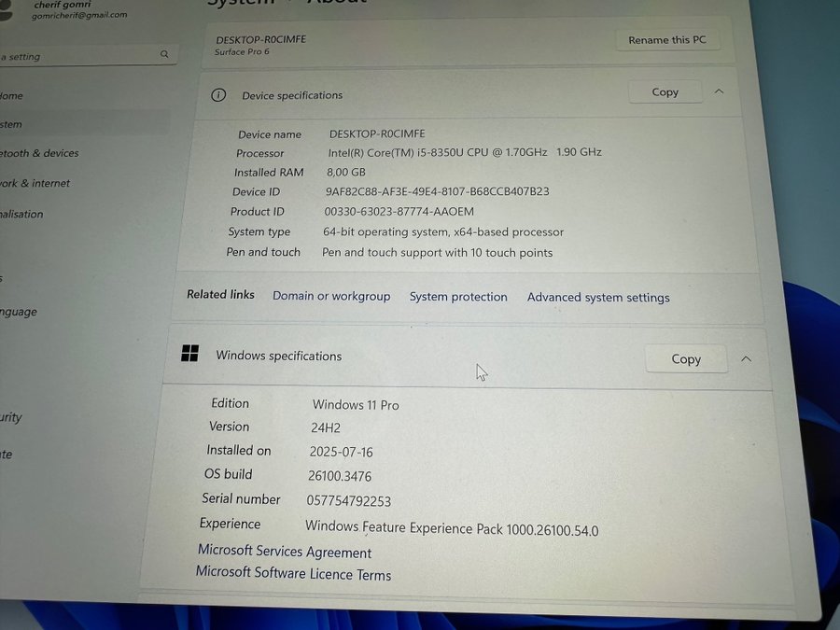
Task: Copy the Windows specifications
Action: pos(686,359)
